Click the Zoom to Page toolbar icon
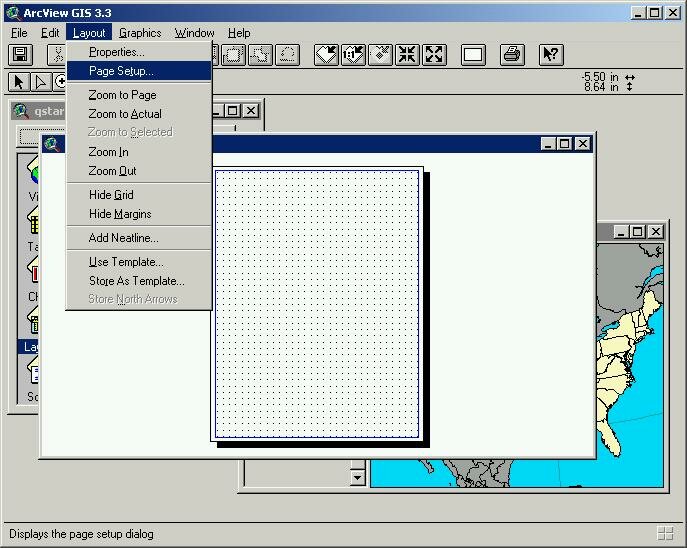This screenshot has height=548, width=687. pos(326,55)
